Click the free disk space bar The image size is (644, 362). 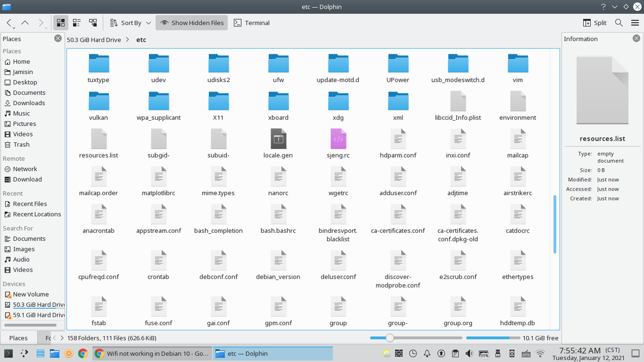tap(493, 338)
